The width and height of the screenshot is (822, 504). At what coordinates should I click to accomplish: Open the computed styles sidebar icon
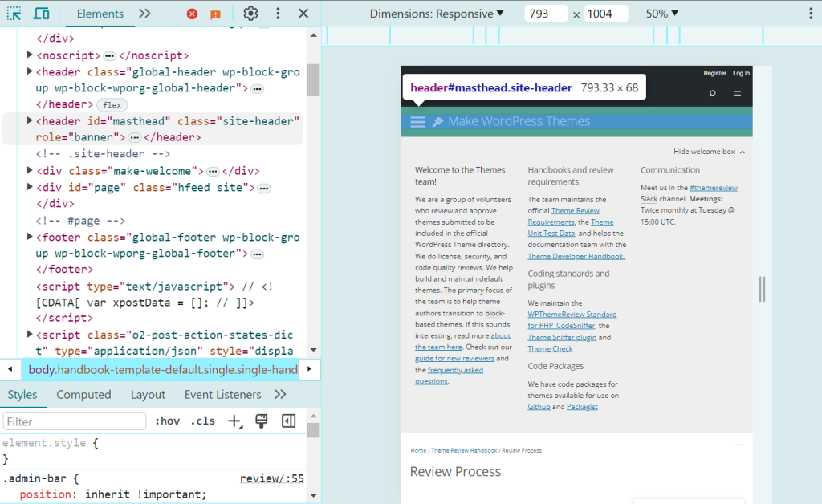288,420
